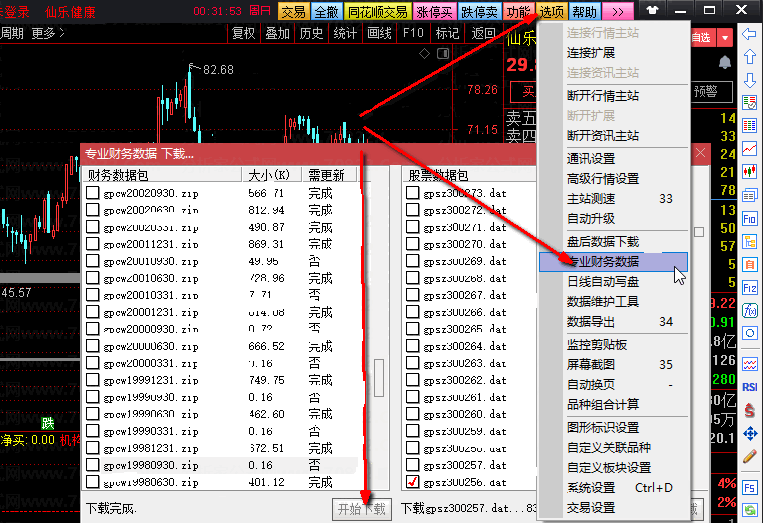Viewport: 763px width, 523px height.
Task: Click the green refresh icon in sidebar
Action: (x=749, y=510)
